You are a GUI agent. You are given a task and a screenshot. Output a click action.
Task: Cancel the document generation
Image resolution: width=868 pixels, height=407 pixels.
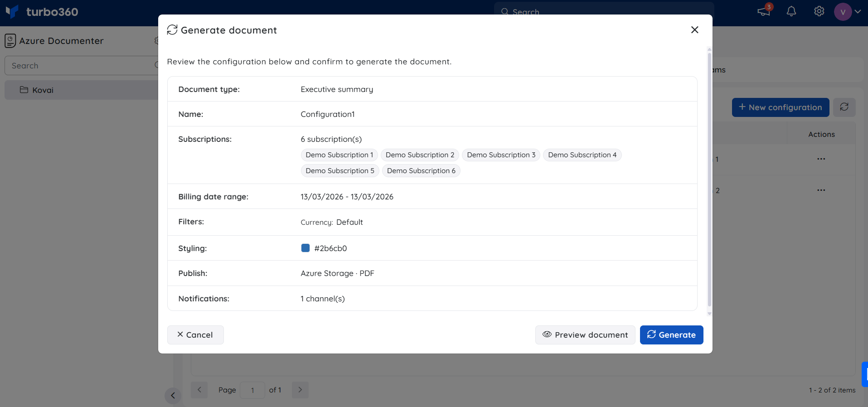click(x=195, y=335)
